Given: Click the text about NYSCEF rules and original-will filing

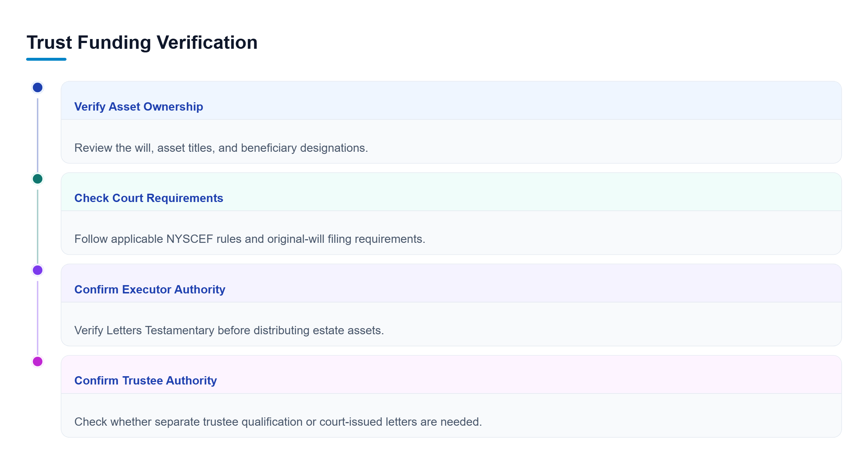Looking at the screenshot, I should tap(250, 239).
